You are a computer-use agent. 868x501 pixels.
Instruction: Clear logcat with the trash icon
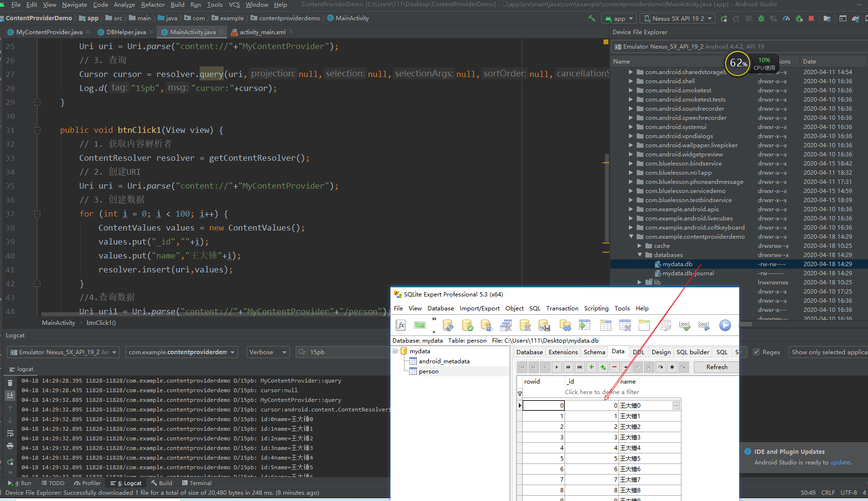(10, 383)
